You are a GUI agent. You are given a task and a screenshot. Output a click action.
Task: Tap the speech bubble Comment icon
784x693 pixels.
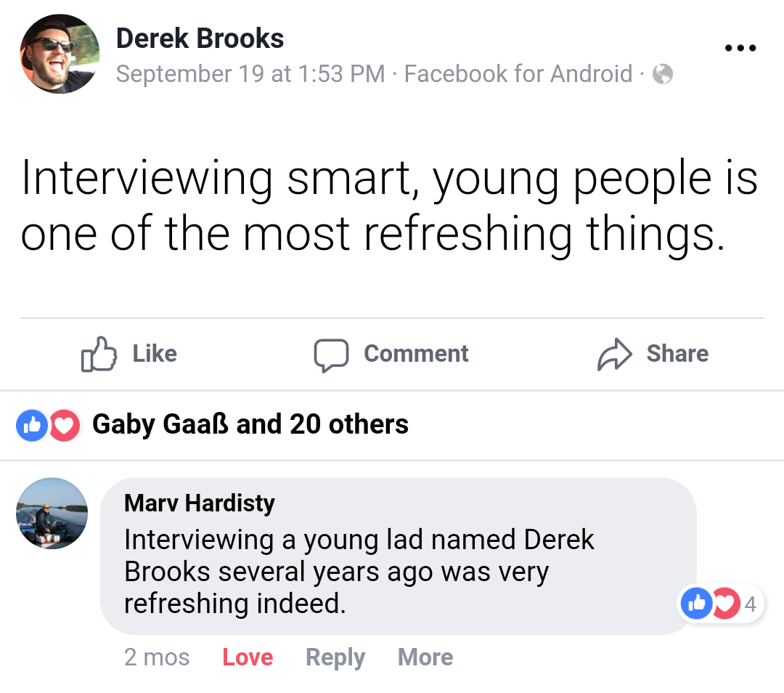(331, 354)
